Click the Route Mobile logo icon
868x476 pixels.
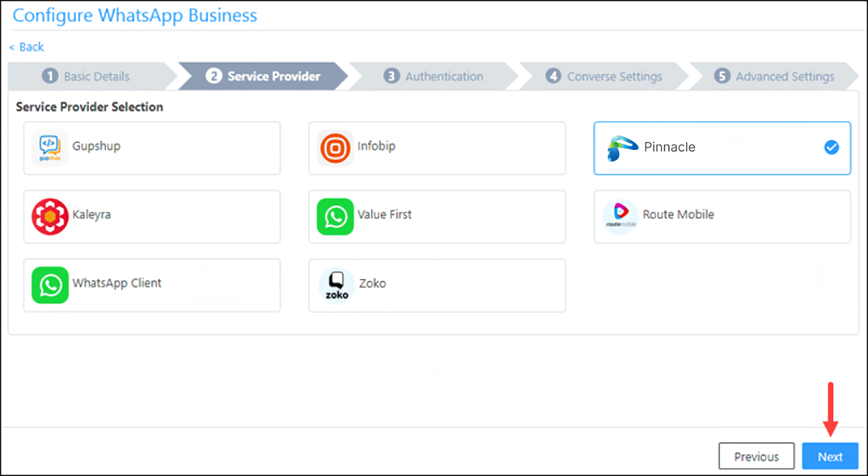point(620,216)
